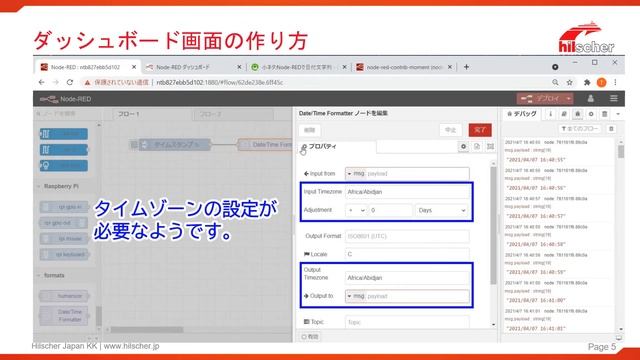Open the browser extensions puzzle icon

click(587, 82)
